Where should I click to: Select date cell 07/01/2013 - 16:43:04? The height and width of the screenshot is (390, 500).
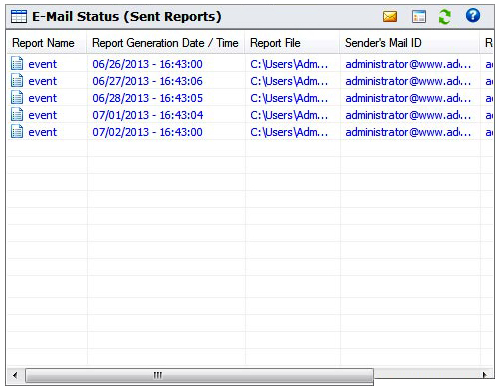click(x=147, y=115)
